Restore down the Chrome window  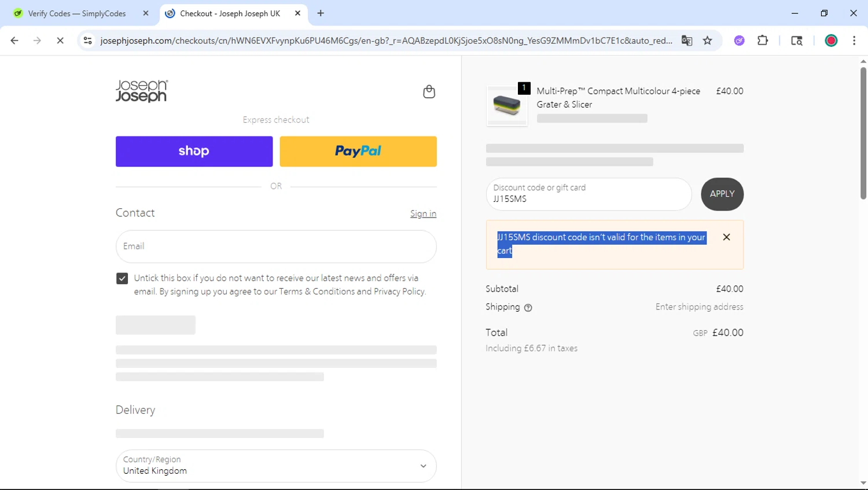(x=824, y=13)
